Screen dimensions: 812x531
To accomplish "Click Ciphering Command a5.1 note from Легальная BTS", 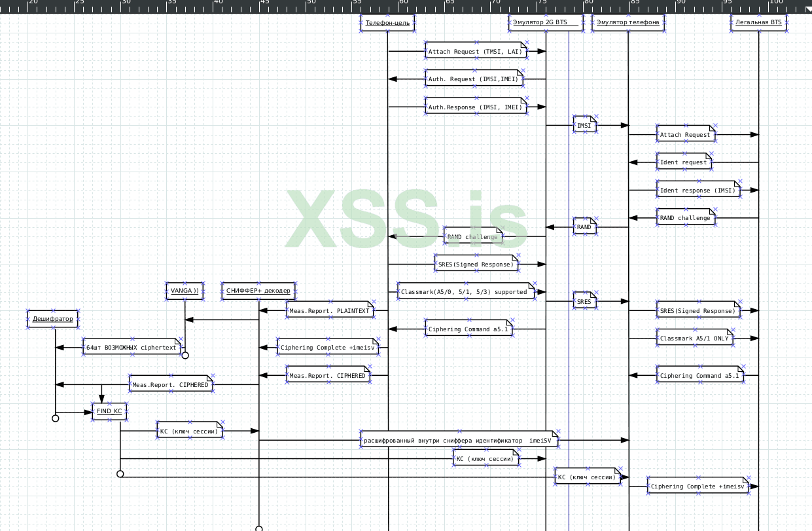I will (x=700, y=376).
